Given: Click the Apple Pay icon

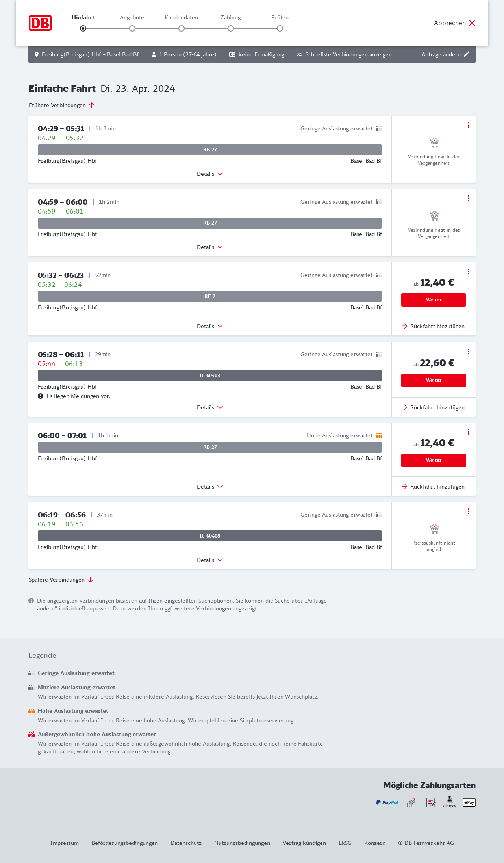Looking at the screenshot, I should (469, 802).
